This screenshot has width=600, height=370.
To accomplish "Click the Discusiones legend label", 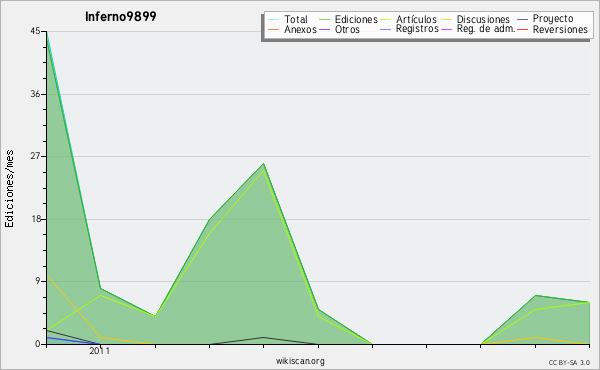I will [x=483, y=20].
